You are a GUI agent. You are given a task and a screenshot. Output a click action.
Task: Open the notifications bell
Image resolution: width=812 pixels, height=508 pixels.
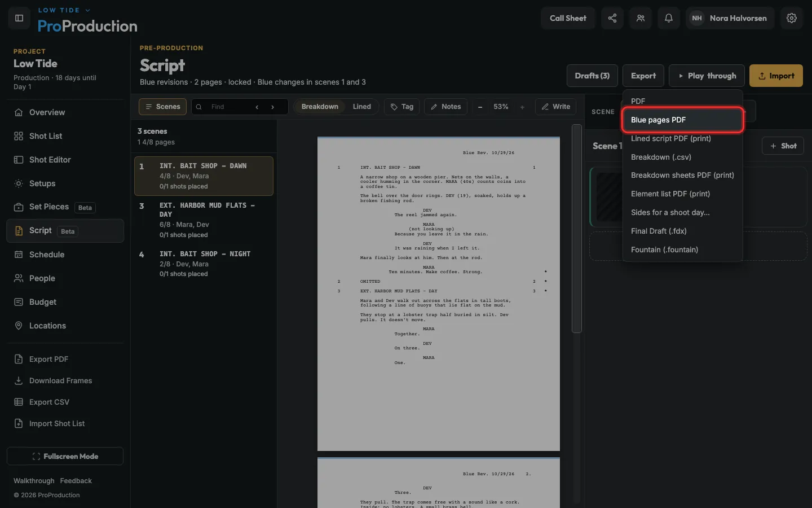click(669, 18)
